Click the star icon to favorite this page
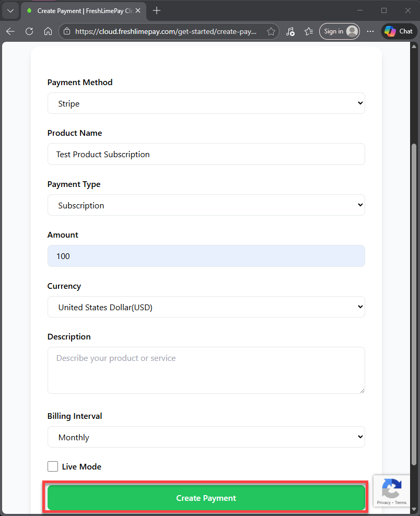 [x=271, y=31]
